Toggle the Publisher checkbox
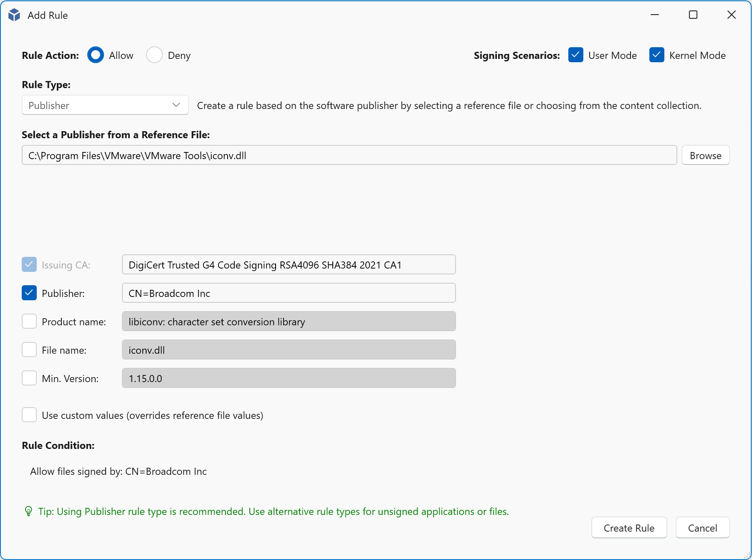 (29, 293)
